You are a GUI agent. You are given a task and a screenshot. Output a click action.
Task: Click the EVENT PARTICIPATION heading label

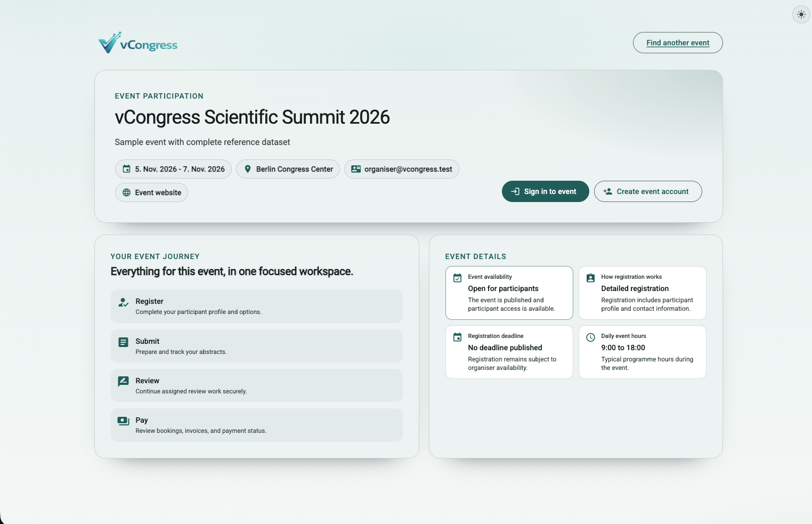pyautogui.click(x=159, y=96)
